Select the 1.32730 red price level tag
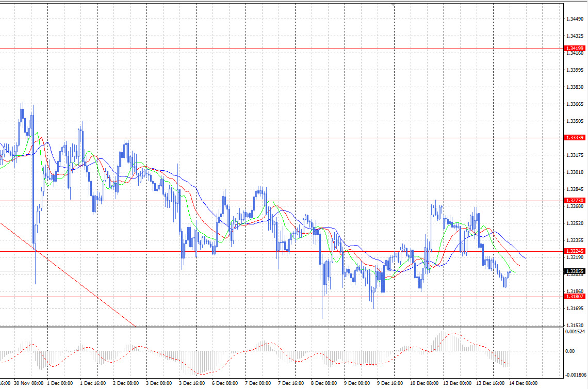 575,201
